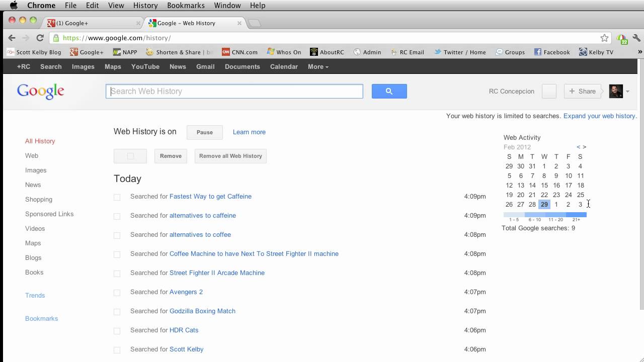Open the CNN.com bookmark

239,52
